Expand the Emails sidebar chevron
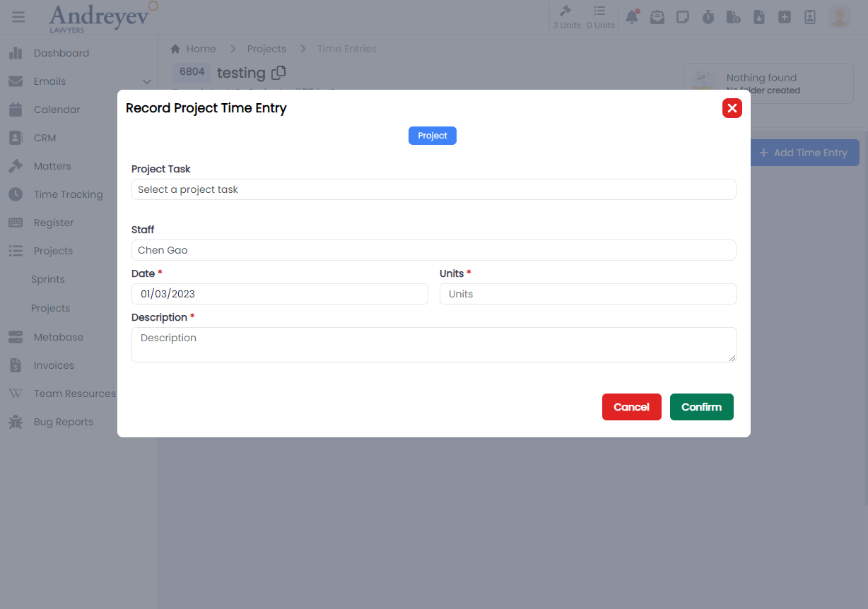The width and height of the screenshot is (868, 609). [146, 82]
